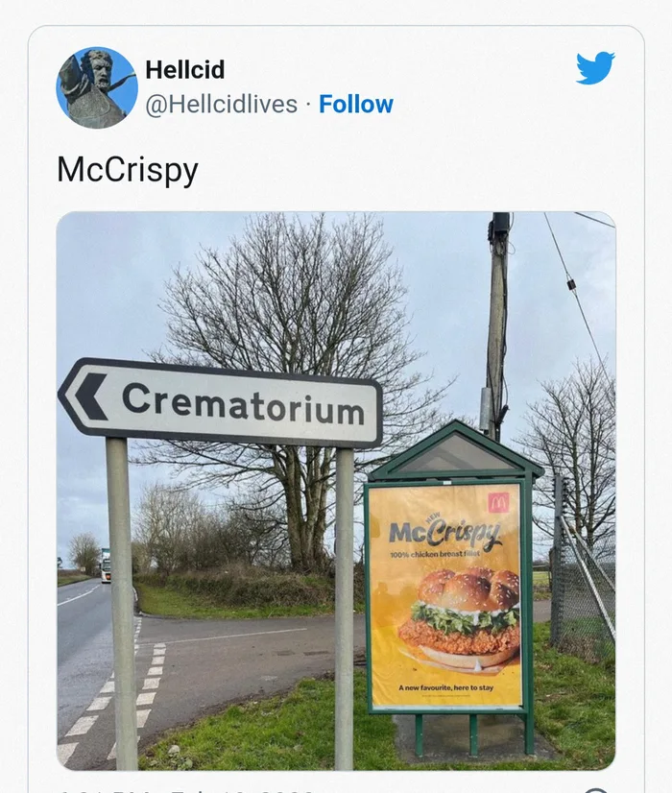Click the chicken burger picture on poster
The width and height of the screenshot is (672, 793).
point(460,618)
